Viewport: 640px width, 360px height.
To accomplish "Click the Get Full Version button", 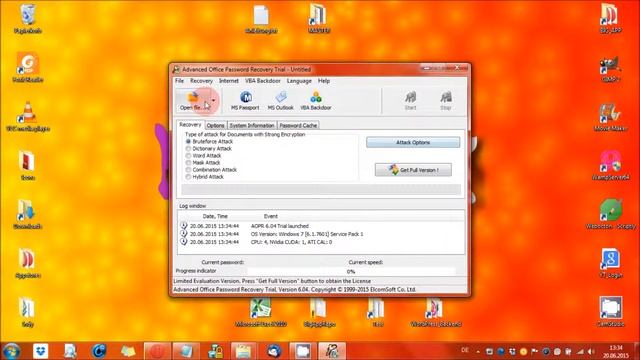I will point(413,170).
